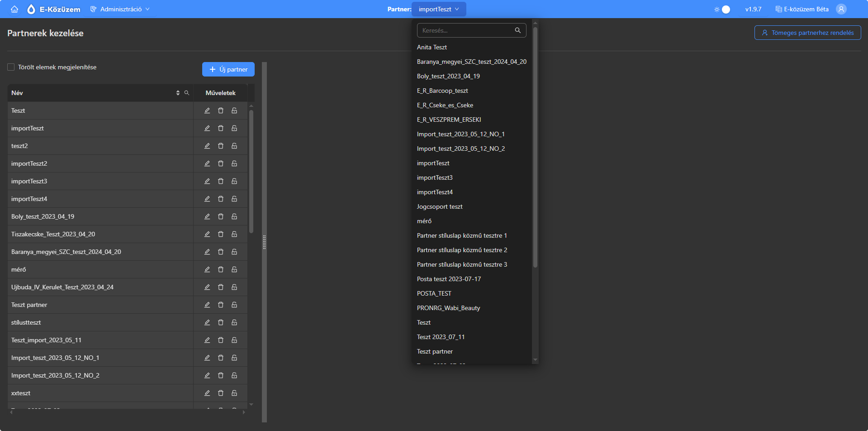Click the Új partner button

[x=228, y=69]
